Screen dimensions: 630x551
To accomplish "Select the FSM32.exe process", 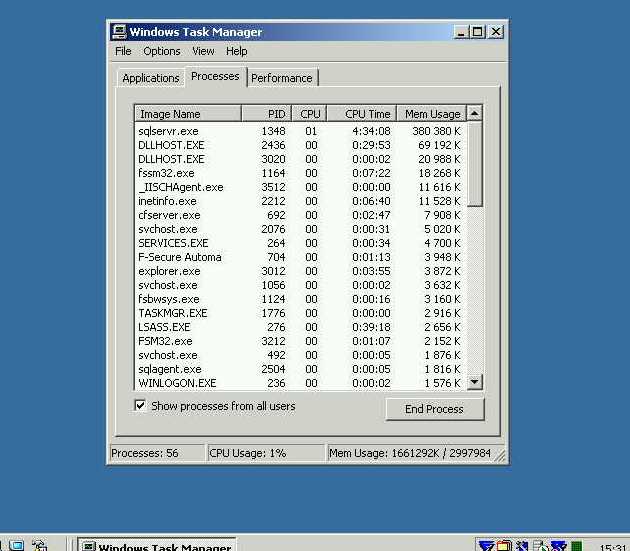I will click(300, 341).
